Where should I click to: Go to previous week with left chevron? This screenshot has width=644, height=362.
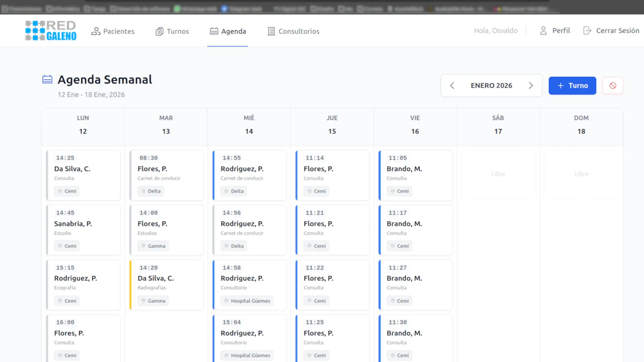[x=452, y=85]
